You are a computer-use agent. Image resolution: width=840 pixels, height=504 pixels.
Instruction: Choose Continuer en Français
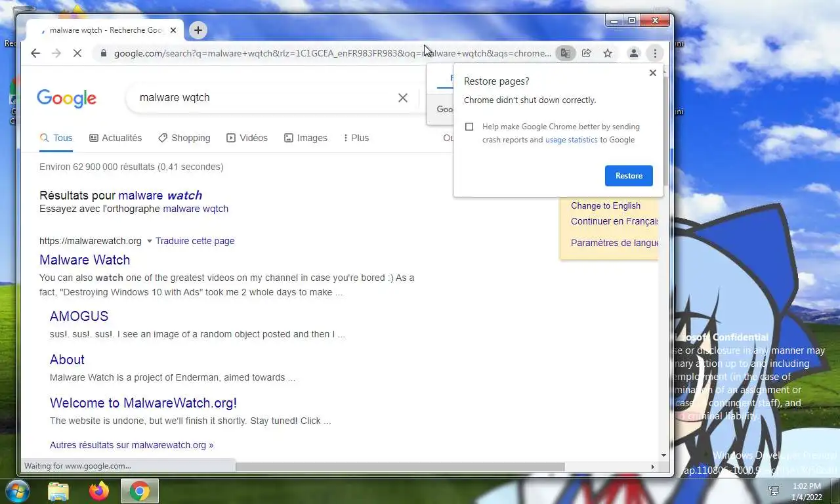click(615, 221)
